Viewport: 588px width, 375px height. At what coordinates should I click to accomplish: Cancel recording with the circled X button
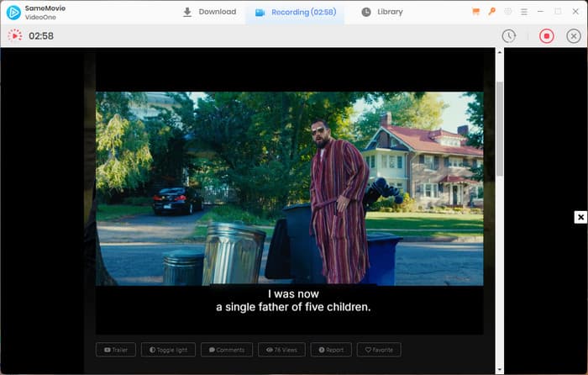[574, 36]
